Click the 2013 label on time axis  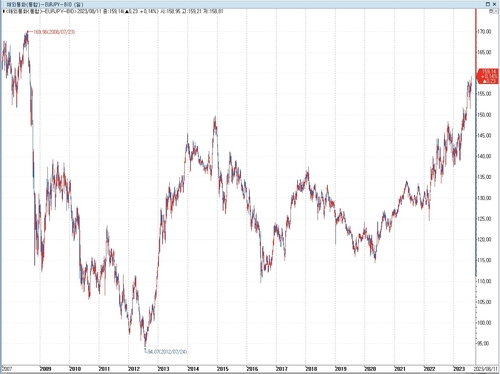pos(163,369)
